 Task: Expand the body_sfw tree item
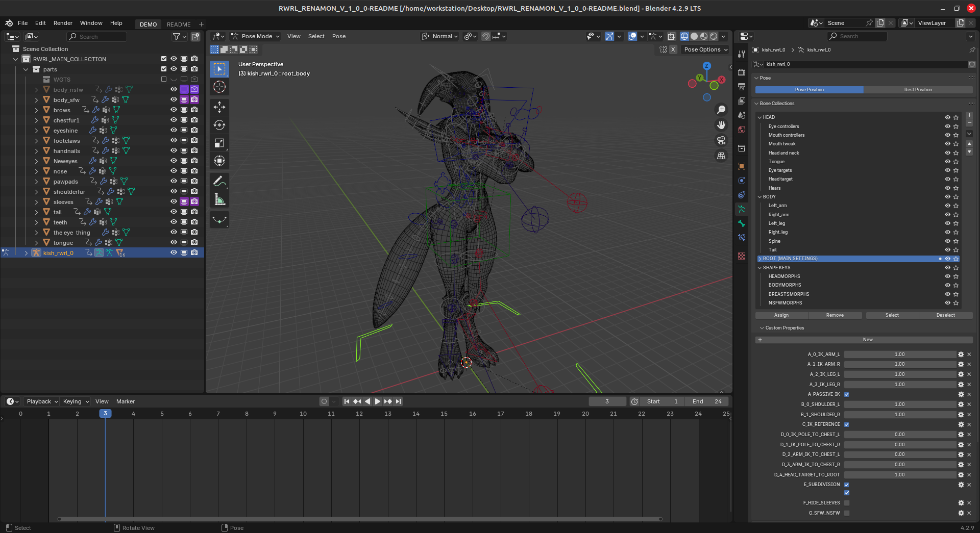(x=36, y=100)
